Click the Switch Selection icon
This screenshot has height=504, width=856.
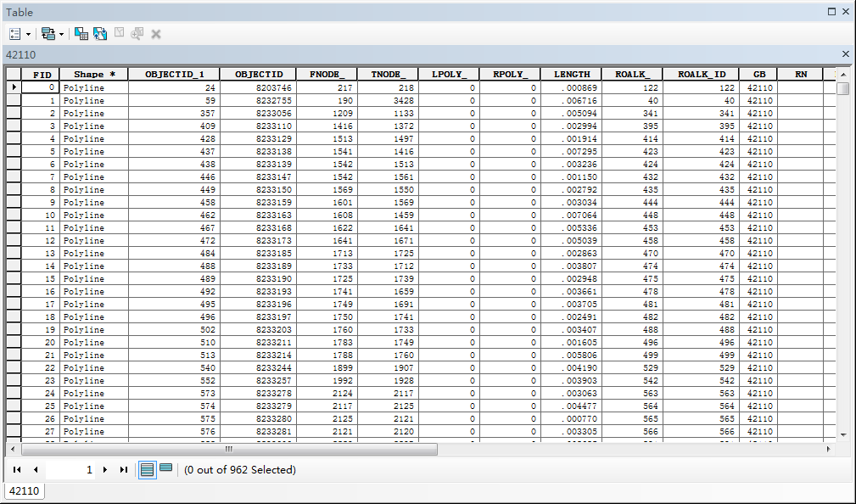[x=100, y=34]
